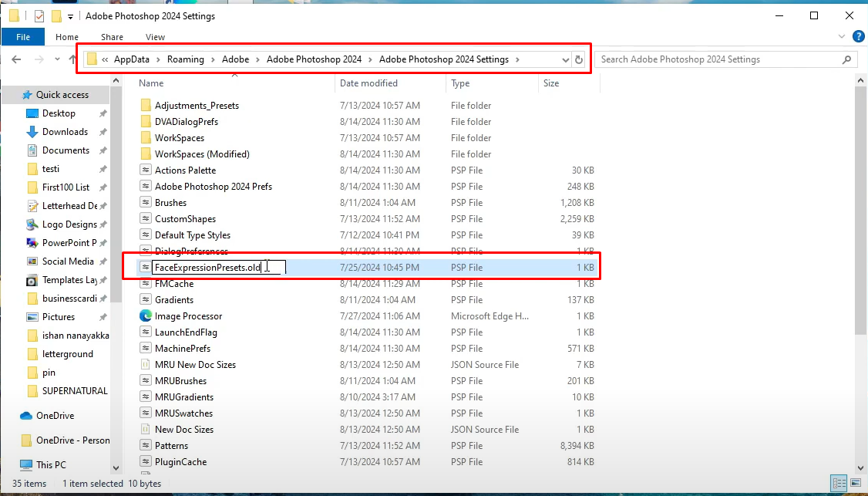
Task: Open the address bar history dropdown
Action: tap(565, 59)
